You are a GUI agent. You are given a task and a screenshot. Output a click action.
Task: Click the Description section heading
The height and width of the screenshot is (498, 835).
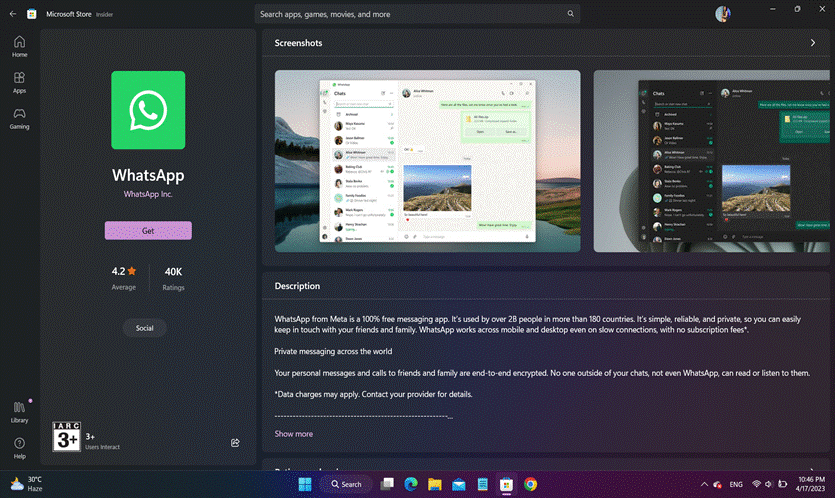point(297,286)
